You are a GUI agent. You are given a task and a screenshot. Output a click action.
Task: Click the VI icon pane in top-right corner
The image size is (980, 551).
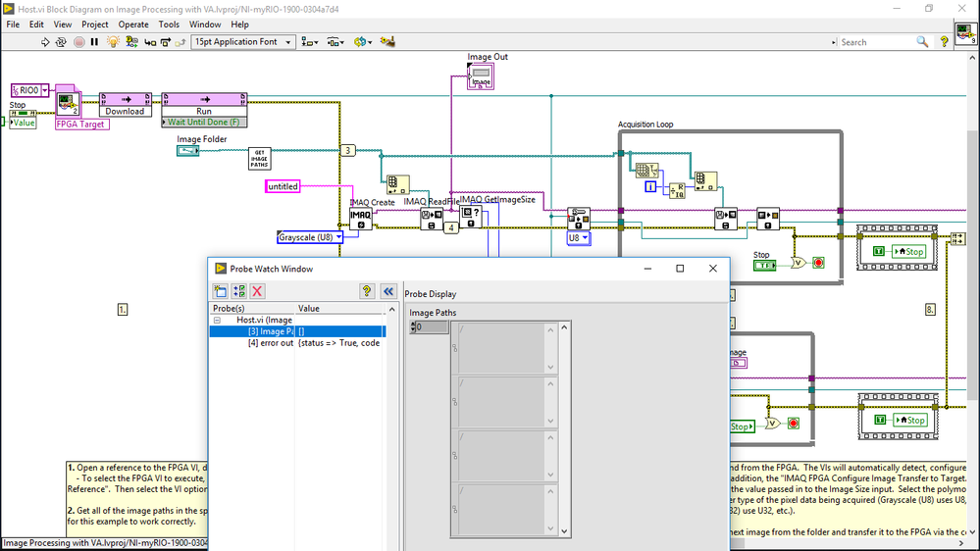click(x=965, y=33)
